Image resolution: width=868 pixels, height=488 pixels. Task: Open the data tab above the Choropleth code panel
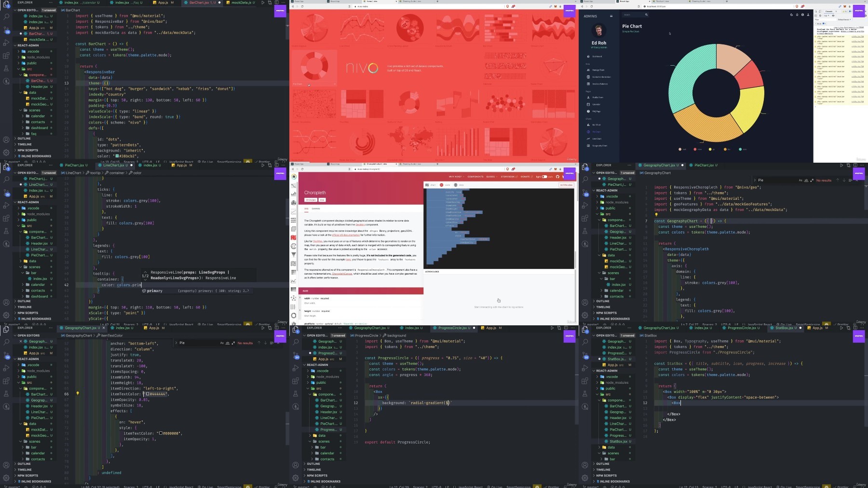click(x=460, y=185)
